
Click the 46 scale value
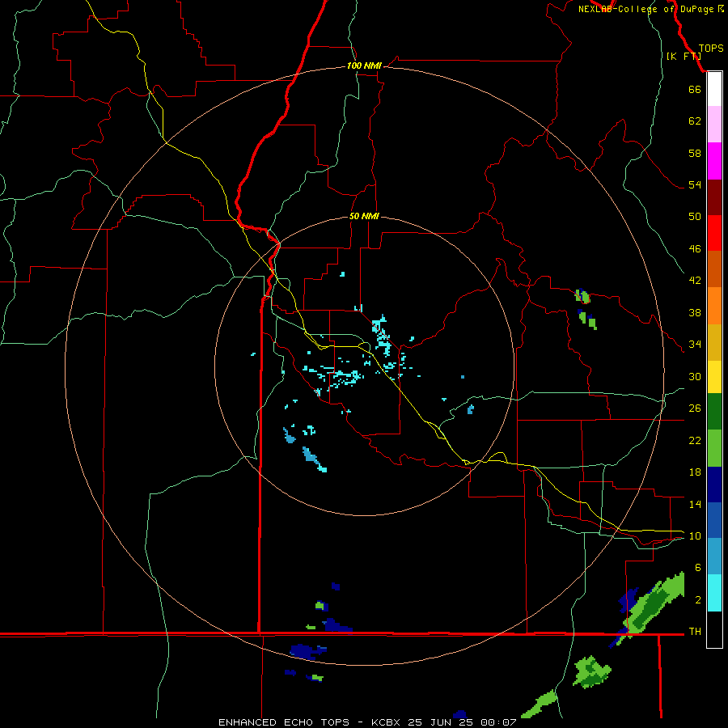695,249
